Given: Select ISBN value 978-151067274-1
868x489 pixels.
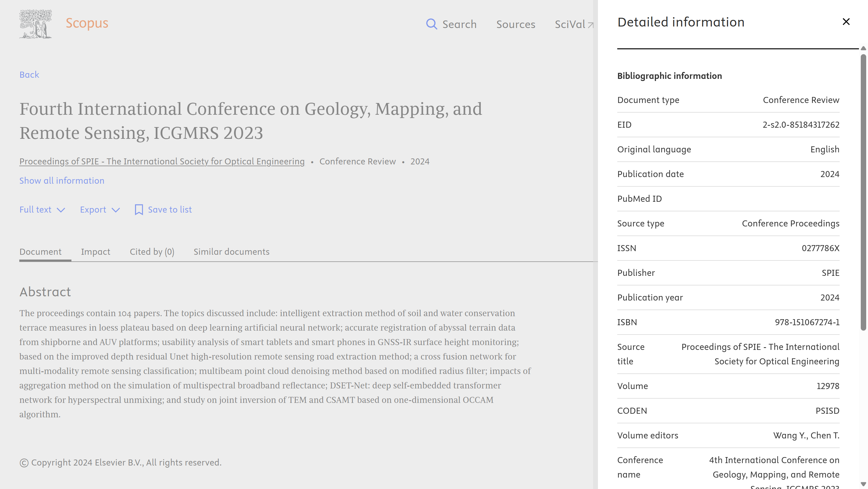Looking at the screenshot, I should pos(807,322).
